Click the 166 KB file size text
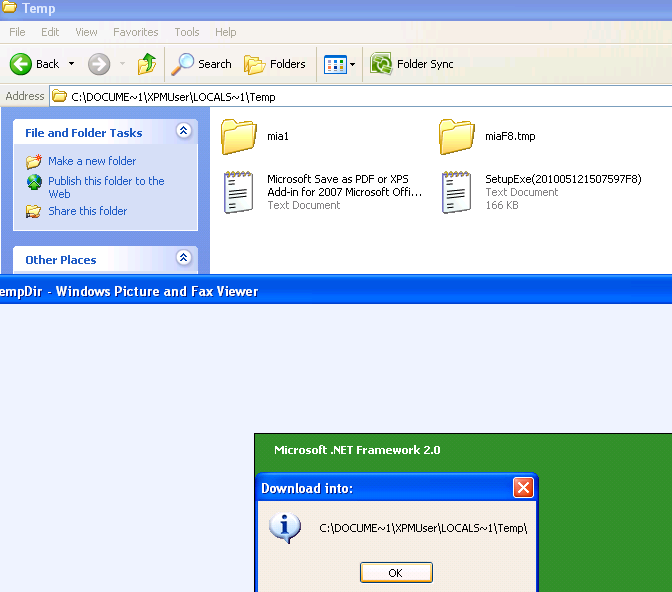 502,205
